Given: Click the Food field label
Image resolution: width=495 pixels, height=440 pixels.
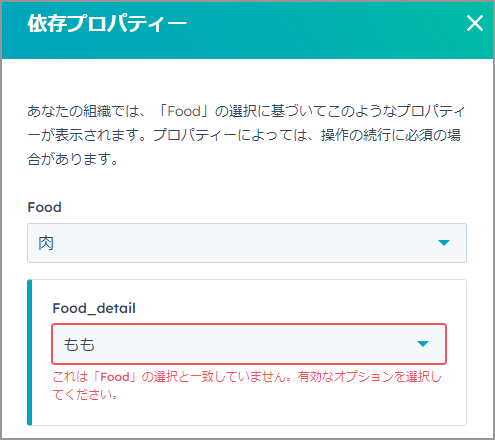Looking at the screenshot, I should click(44, 207).
